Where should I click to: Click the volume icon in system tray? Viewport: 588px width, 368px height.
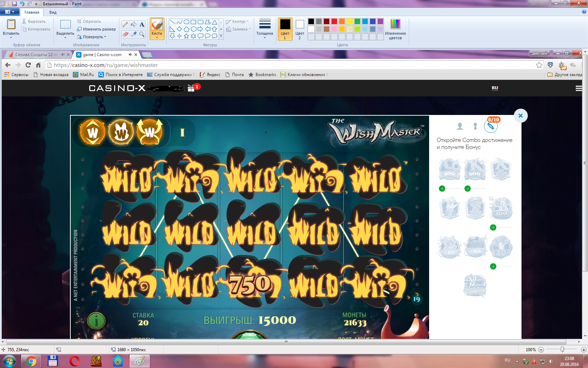pyautogui.click(x=551, y=361)
